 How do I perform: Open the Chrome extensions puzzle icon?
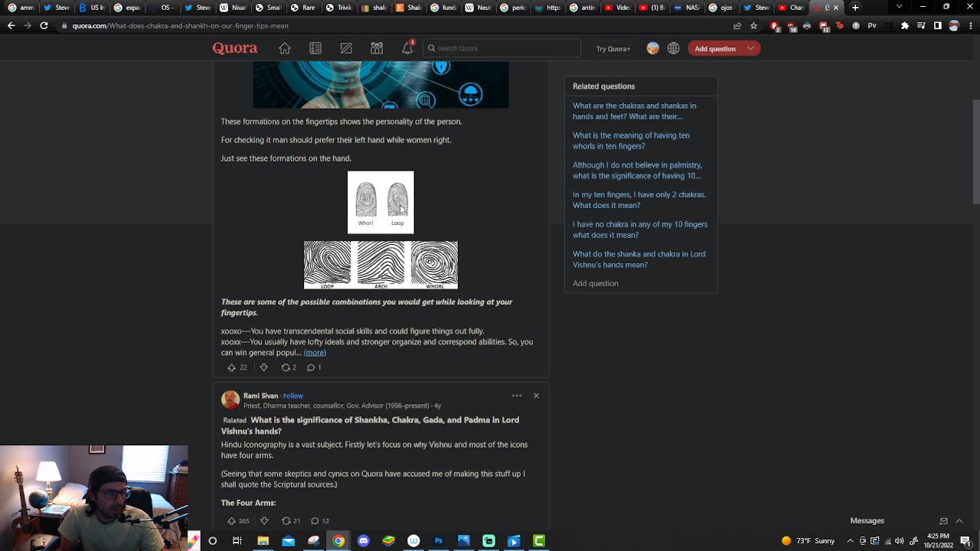(905, 25)
